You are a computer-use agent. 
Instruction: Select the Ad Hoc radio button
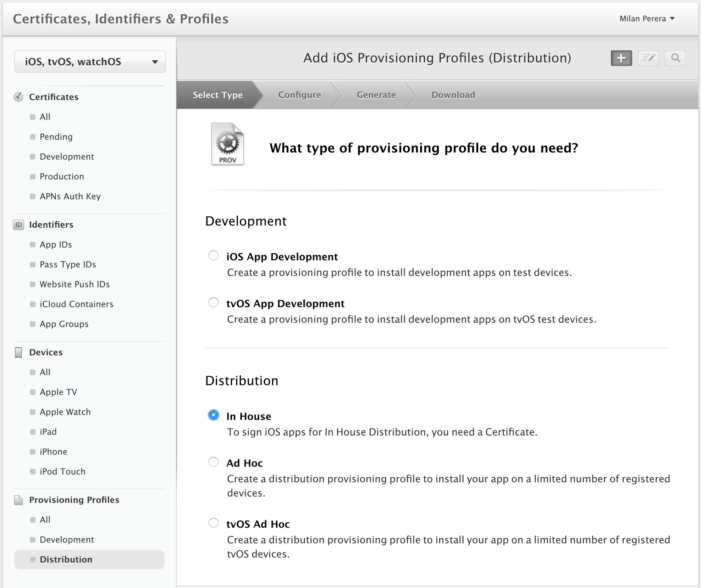[214, 462]
